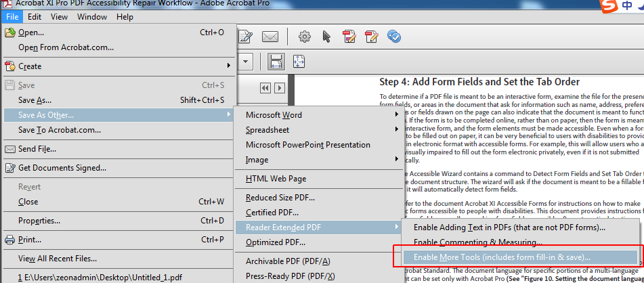This screenshot has height=283, width=644.
Task: Choose Print... from the File menu
Action: (x=119, y=240)
